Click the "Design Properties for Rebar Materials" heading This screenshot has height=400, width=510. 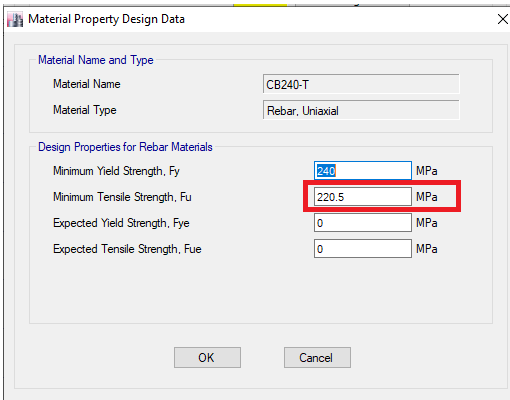click(x=125, y=147)
